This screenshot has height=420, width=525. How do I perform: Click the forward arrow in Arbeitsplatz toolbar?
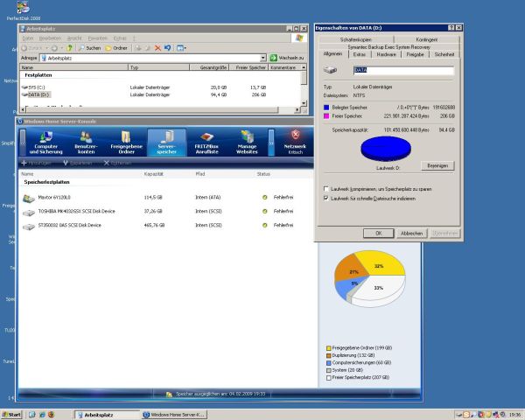click(x=54, y=48)
